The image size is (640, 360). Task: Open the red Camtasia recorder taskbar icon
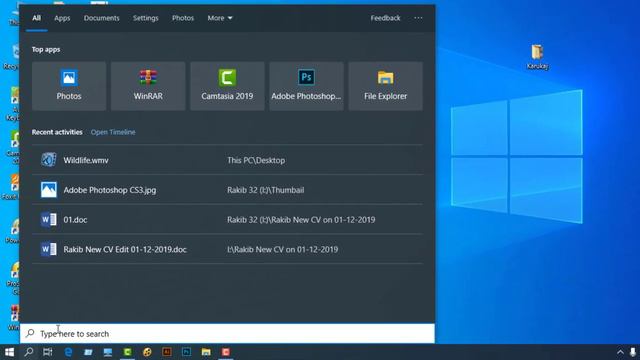(226, 352)
